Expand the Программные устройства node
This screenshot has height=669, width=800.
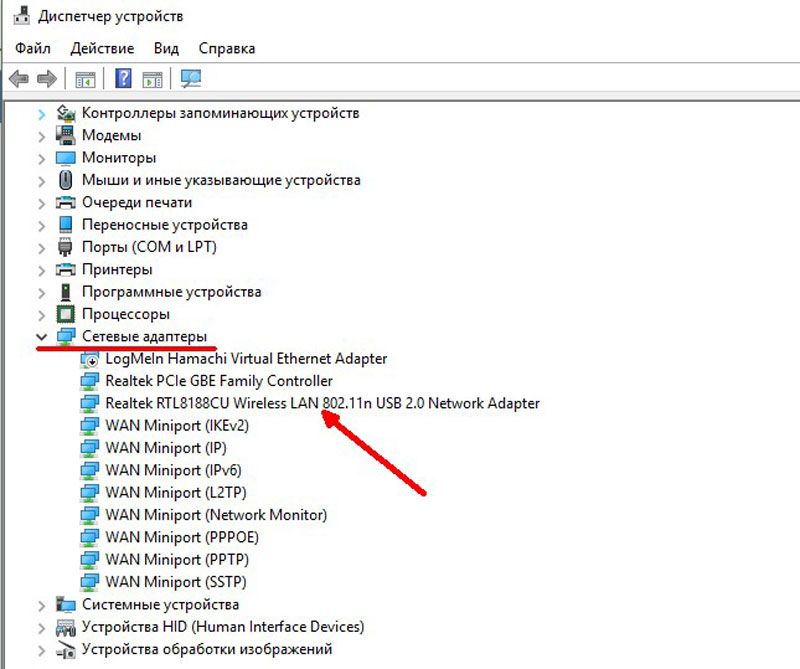41,293
